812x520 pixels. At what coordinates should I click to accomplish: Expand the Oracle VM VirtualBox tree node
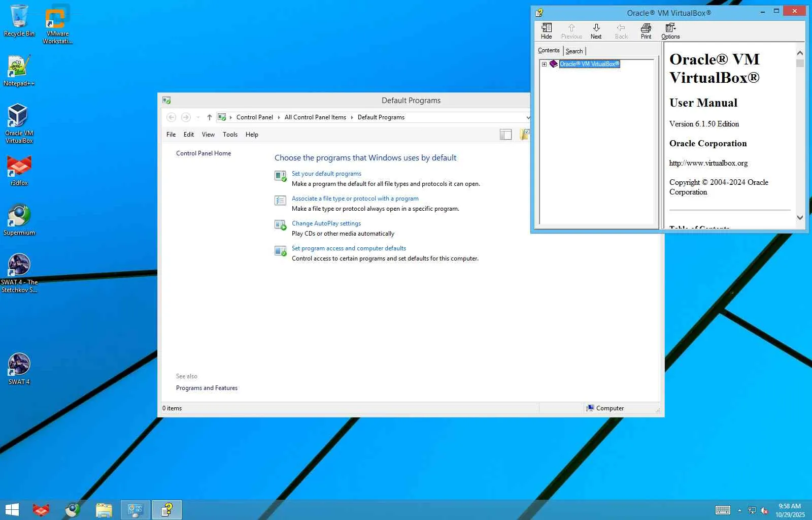click(544, 64)
